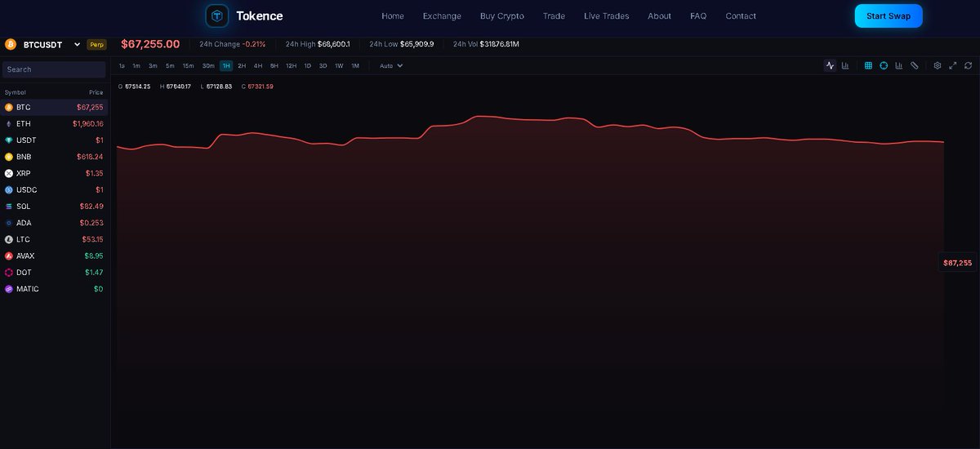Viewport: 980px width, 449px height.
Task: Select USDT row in symbol list
Action: click(x=54, y=140)
